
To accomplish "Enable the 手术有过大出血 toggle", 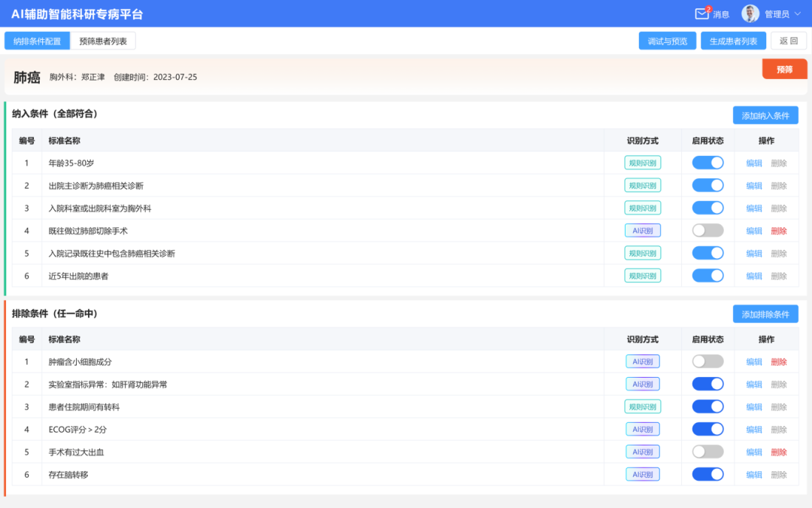I will click(707, 452).
